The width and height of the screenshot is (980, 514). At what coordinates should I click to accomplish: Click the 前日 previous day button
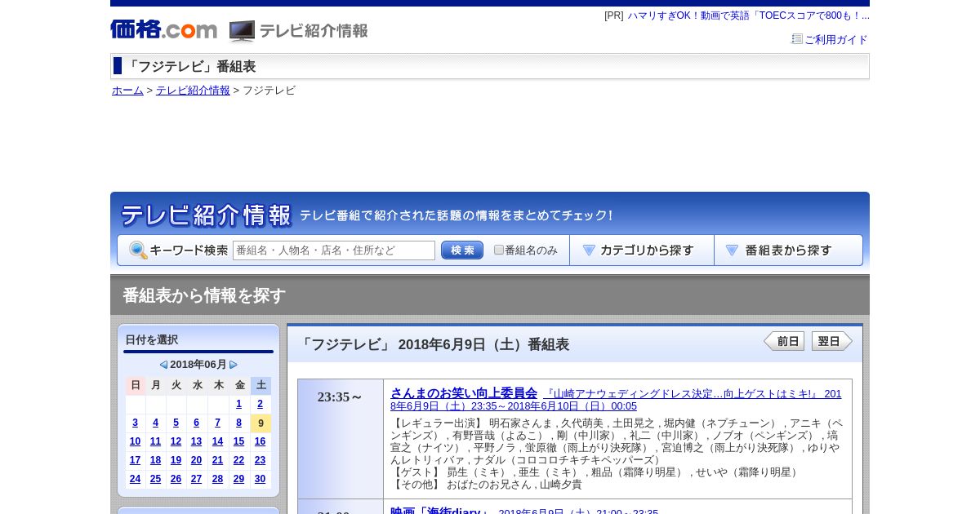tap(784, 341)
